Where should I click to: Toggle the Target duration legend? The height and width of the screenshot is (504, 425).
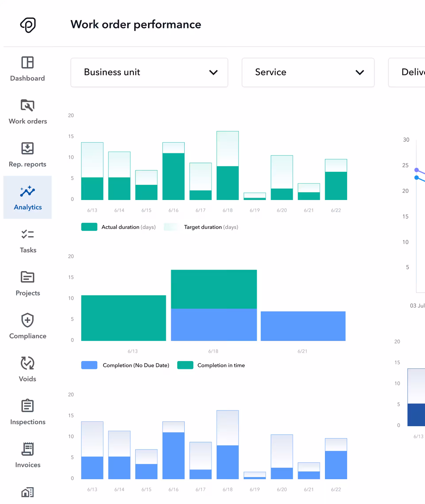171,227
